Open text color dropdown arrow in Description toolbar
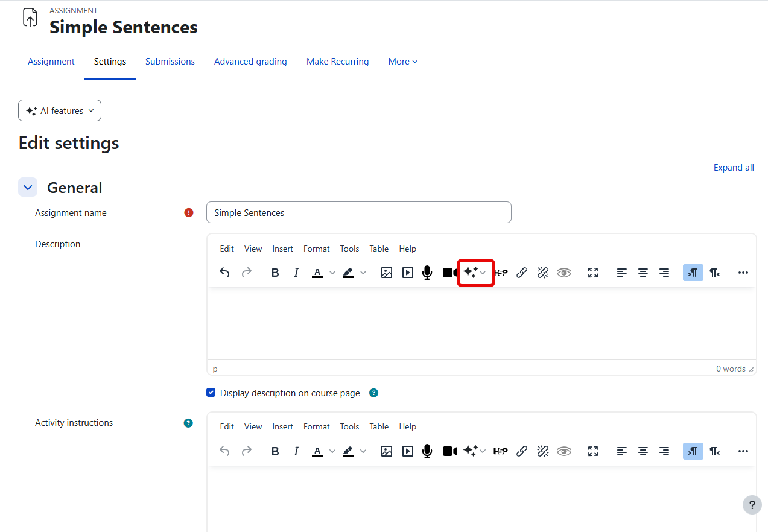This screenshot has width=768, height=532. pos(332,273)
